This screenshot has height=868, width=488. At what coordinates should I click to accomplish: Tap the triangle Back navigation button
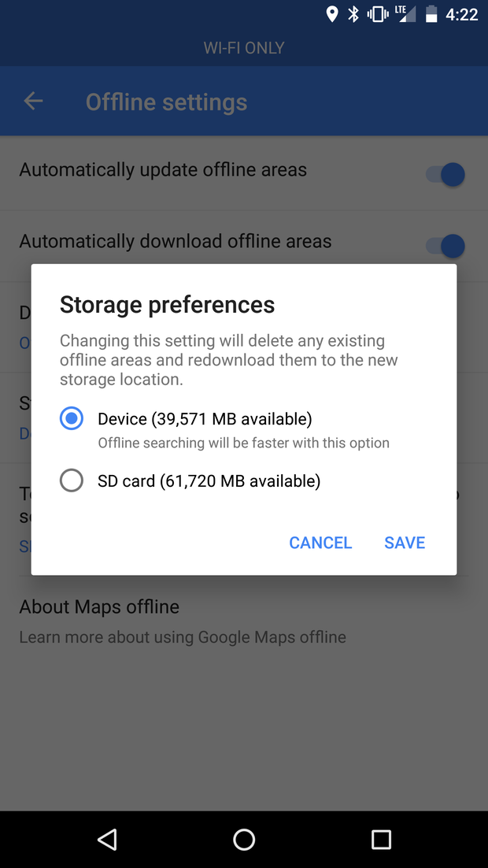pyautogui.click(x=107, y=839)
